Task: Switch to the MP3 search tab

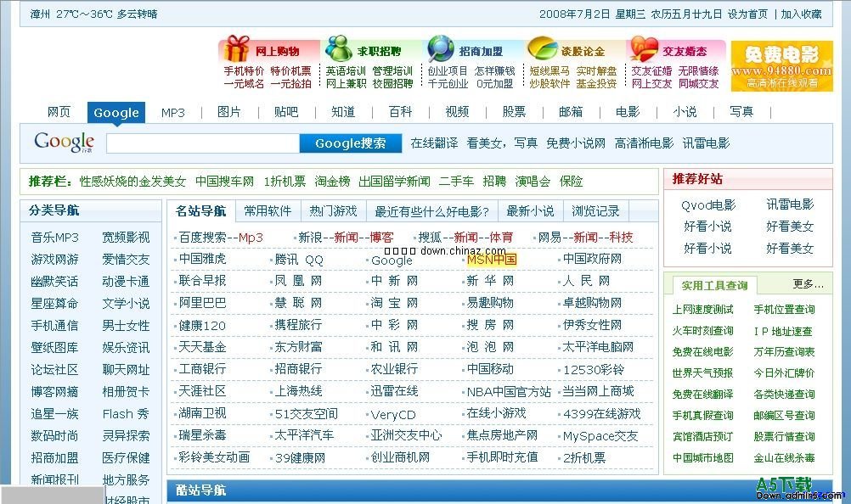Action: [x=172, y=113]
